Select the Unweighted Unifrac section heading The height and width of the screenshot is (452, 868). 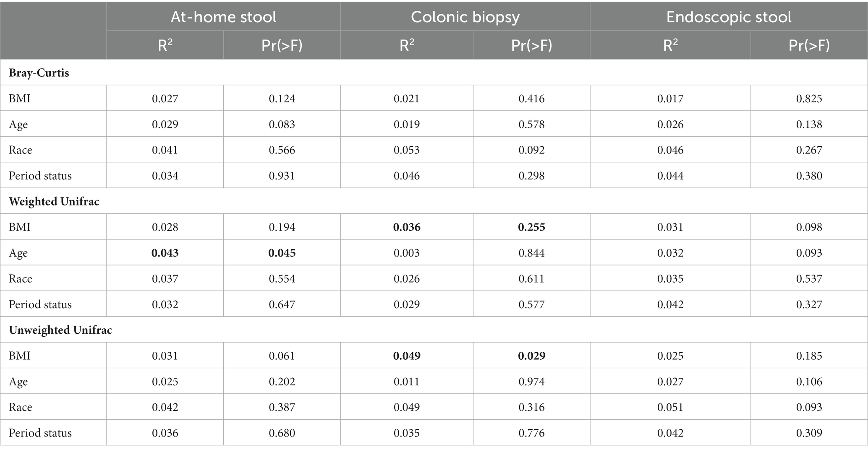point(60,330)
